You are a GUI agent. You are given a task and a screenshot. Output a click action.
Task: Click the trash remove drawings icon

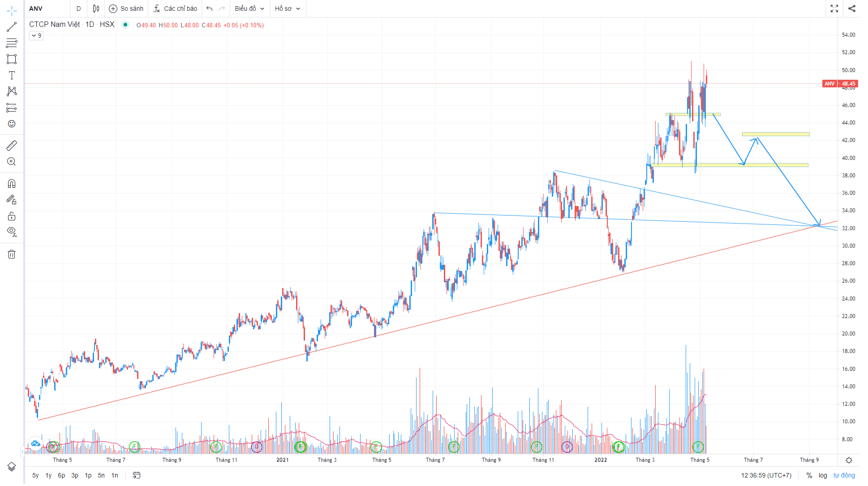pos(12,254)
